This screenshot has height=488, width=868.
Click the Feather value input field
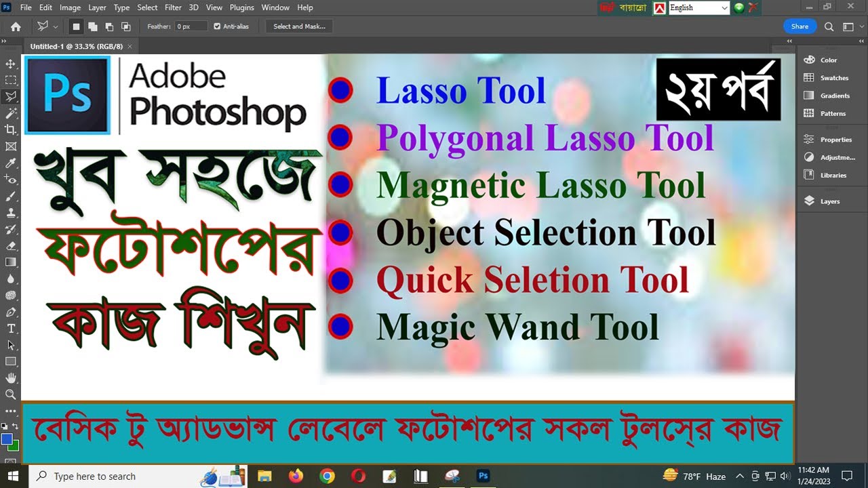pyautogui.click(x=191, y=26)
